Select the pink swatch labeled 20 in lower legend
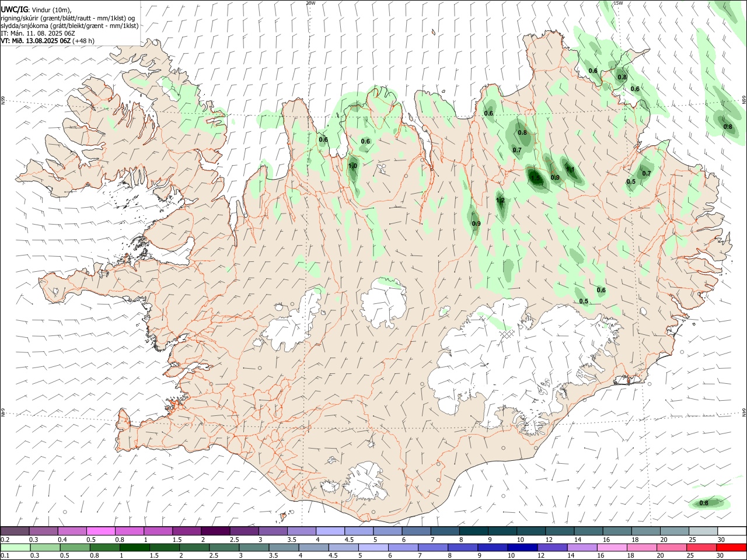Screen dimensions: 747x560 pyautogui.click(x=671, y=548)
